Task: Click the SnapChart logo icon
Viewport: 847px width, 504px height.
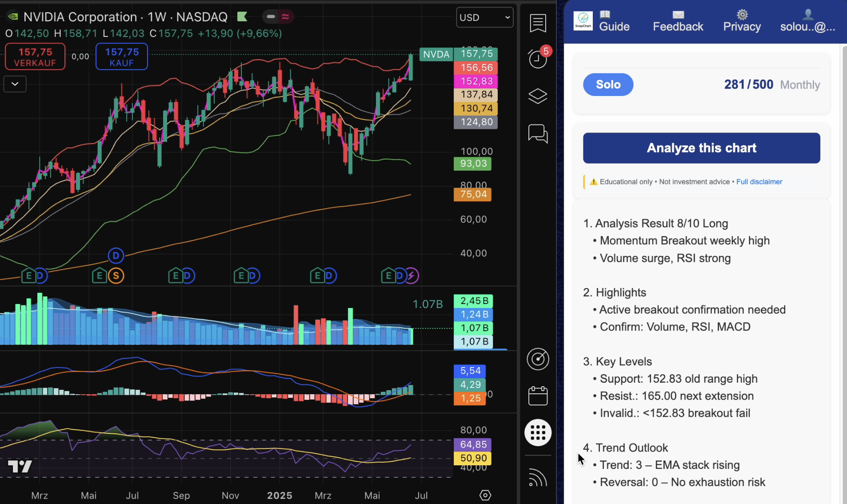Action: 583,20
